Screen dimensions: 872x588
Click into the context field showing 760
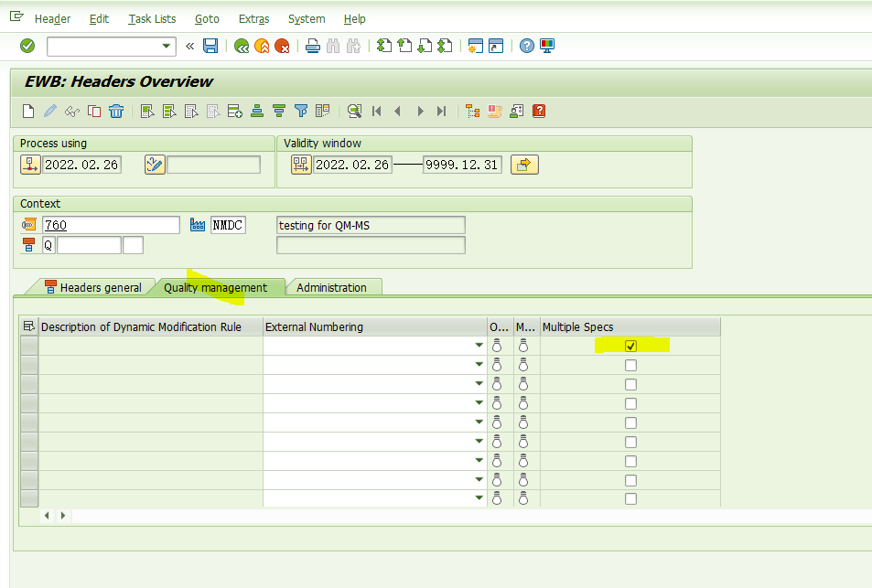pyautogui.click(x=110, y=224)
